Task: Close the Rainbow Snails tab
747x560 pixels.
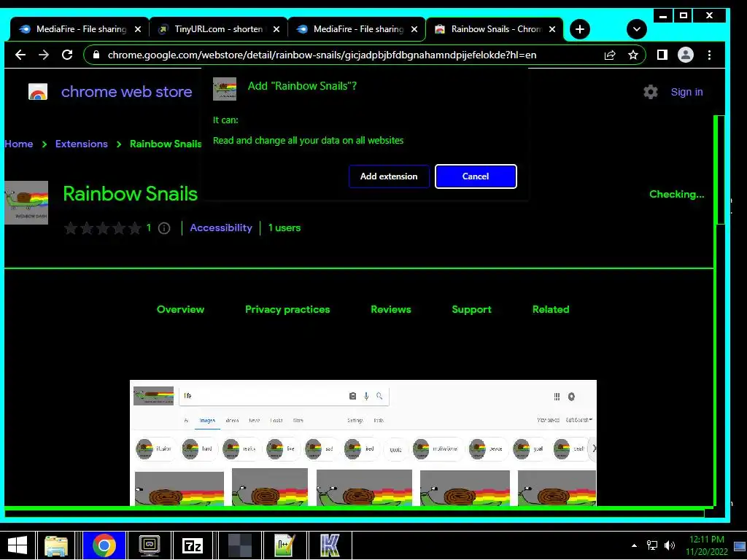Action: point(552,29)
